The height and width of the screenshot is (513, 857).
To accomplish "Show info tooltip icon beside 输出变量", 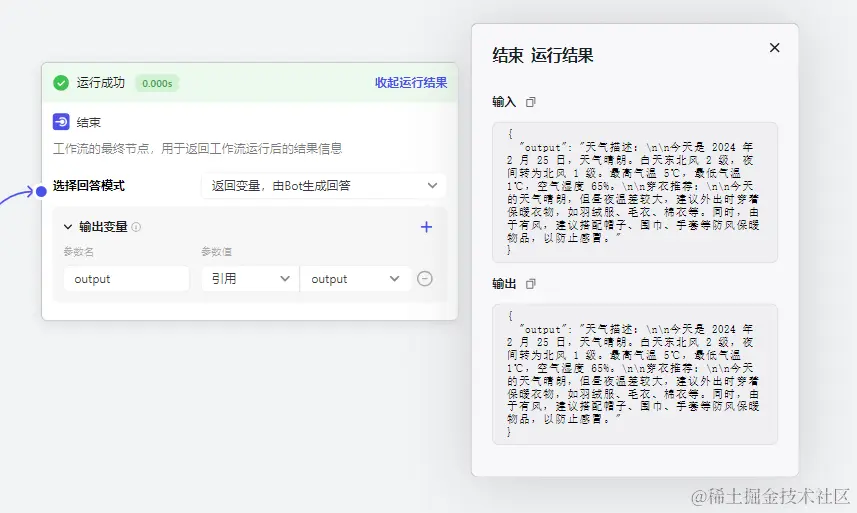I will point(136,227).
